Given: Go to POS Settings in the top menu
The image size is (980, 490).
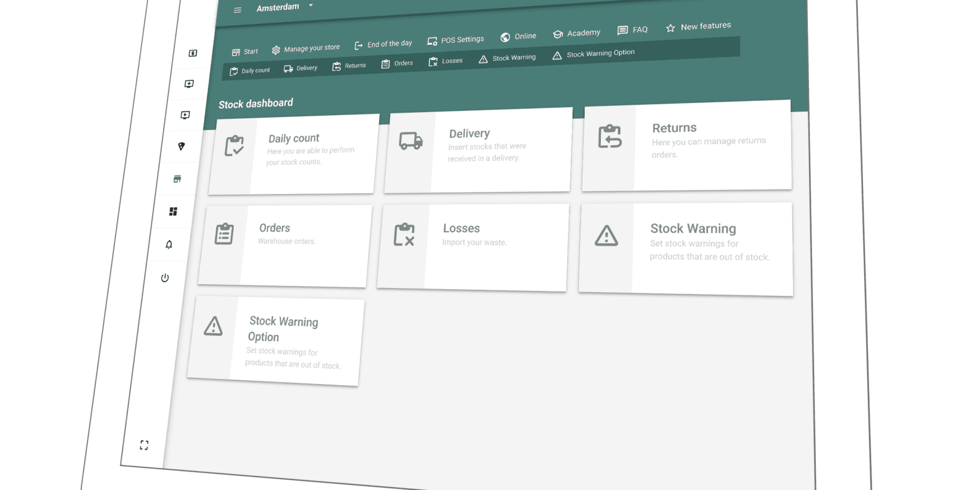Looking at the screenshot, I should coord(456,40).
